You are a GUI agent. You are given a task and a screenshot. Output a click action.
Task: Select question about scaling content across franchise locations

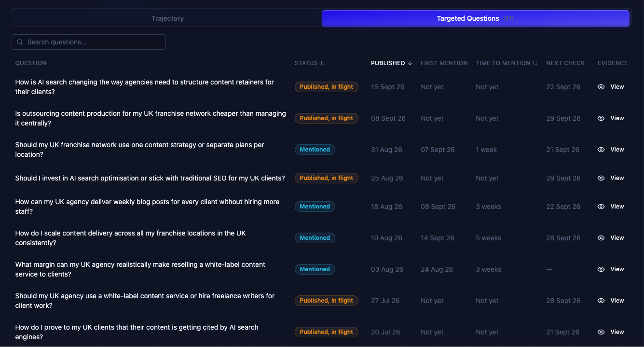click(131, 238)
